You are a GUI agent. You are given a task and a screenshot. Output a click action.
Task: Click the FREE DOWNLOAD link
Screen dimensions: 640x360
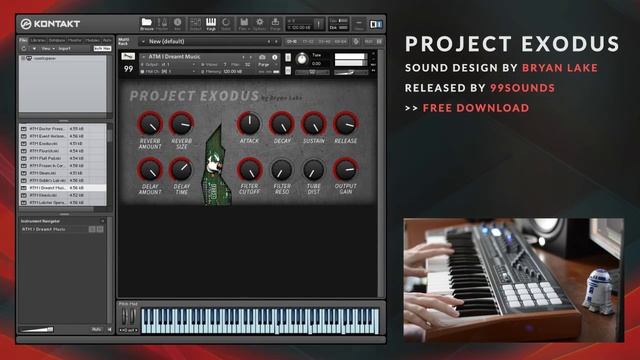click(476, 108)
